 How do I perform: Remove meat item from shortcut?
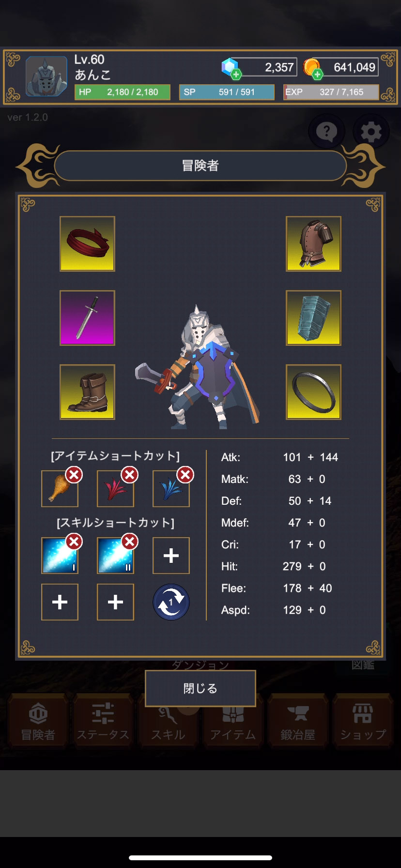tap(74, 475)
